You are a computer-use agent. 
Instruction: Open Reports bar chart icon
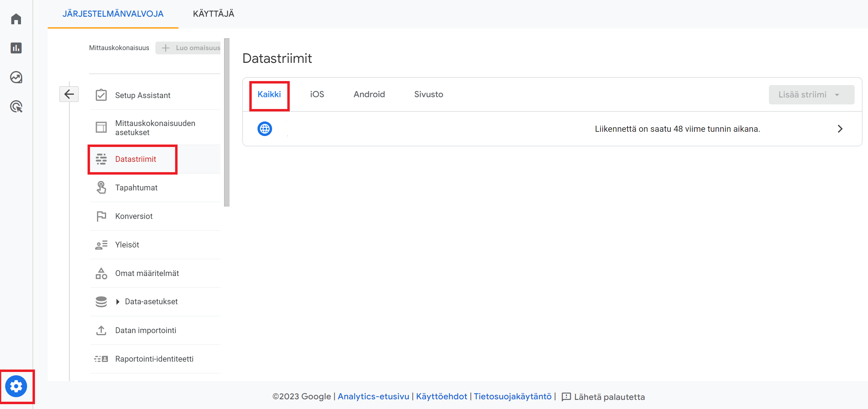coord(16,48)
